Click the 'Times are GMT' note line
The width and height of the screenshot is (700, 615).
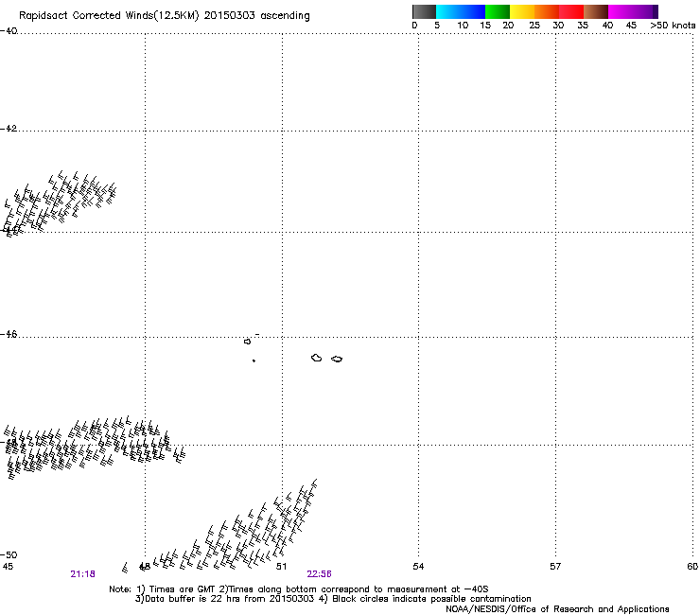(x=298, y=589)
